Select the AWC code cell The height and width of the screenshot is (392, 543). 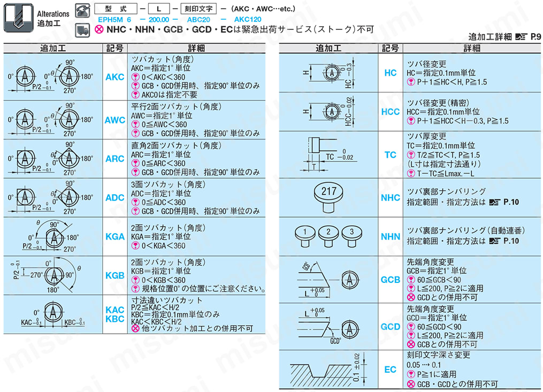[x=115, y=120]
